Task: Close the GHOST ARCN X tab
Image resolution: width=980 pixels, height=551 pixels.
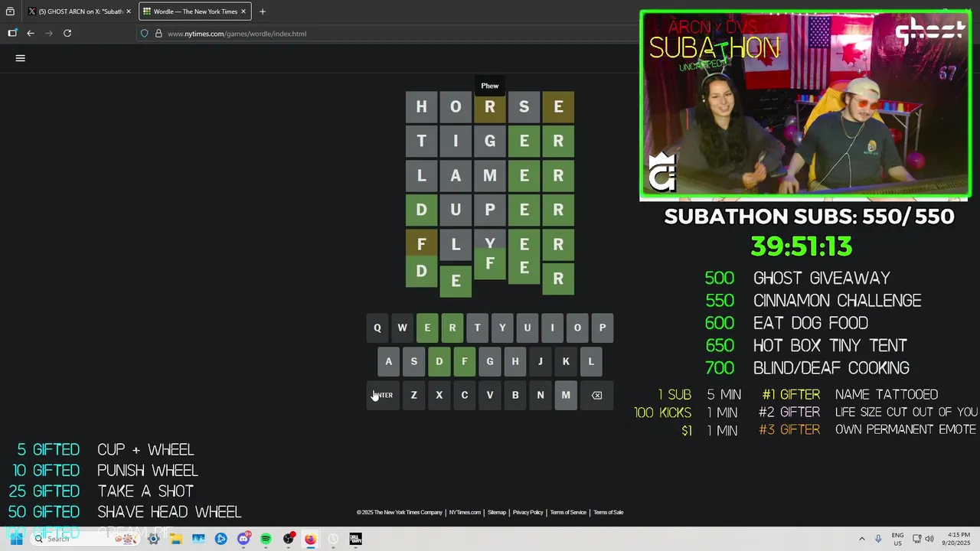Action: [129, 11]
